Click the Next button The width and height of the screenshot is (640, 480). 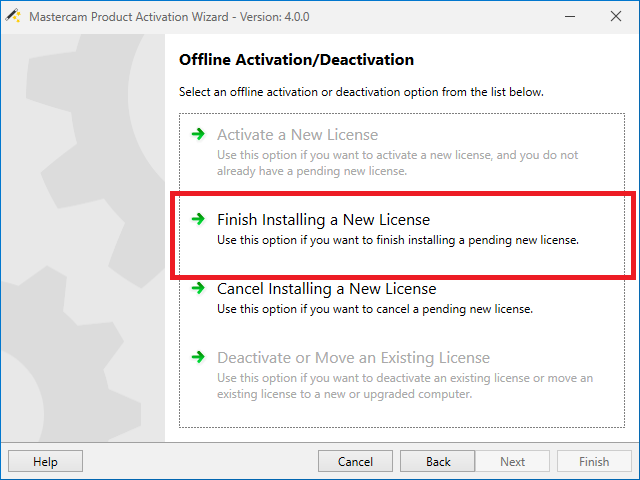coord(512,461)
